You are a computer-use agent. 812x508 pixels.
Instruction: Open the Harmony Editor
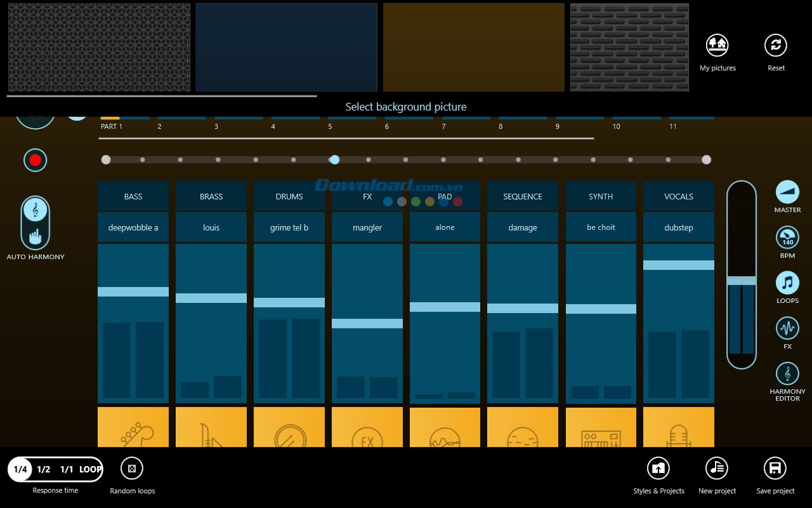787,373
